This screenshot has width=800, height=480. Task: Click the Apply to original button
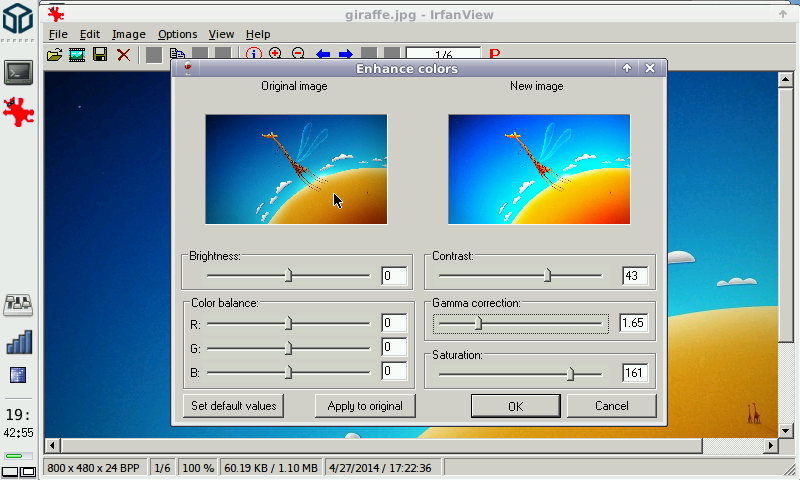(365, 406)
